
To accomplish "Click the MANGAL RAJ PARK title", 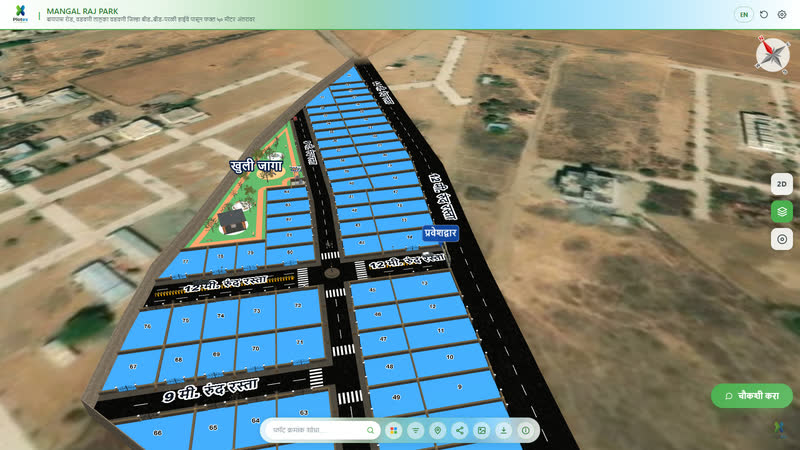I will [x=82, y=11].
